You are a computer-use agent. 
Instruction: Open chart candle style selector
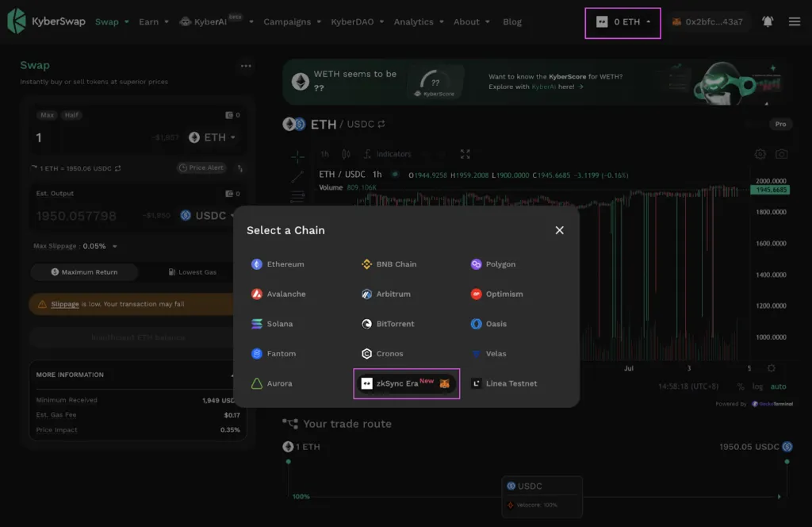click(346, 154)
